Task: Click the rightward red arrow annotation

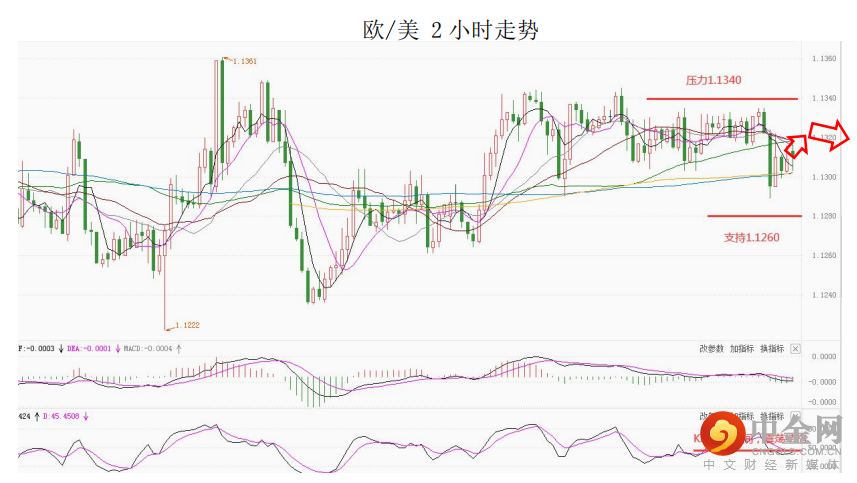Action: click(829, 135)
